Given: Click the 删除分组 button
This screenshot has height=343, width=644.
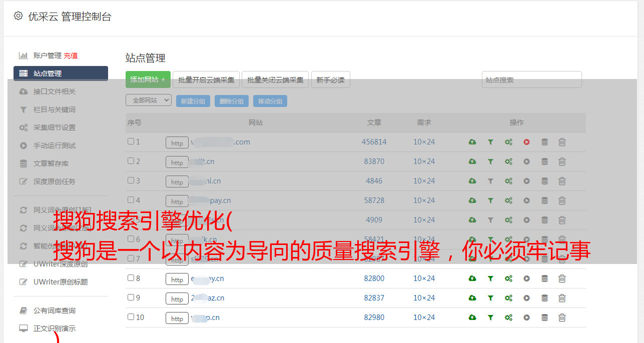Looking at the screenshot, I should click(232, 101).
